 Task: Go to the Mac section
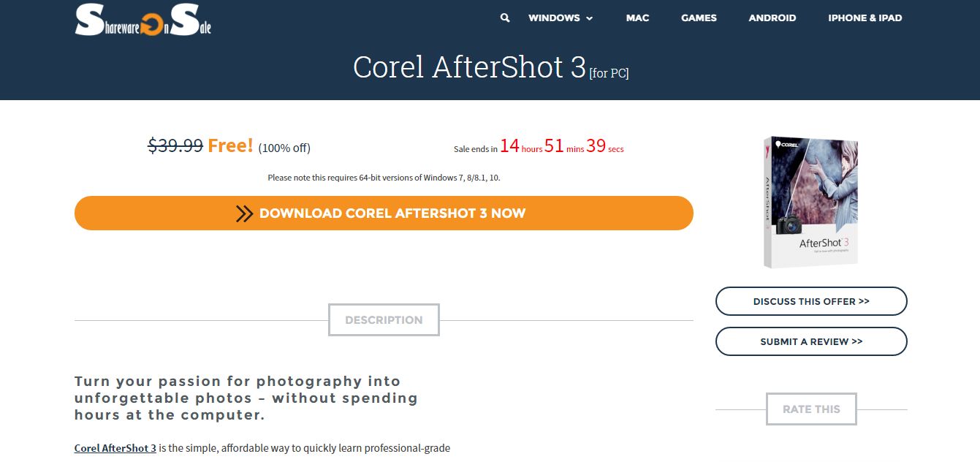pos(637,18)
